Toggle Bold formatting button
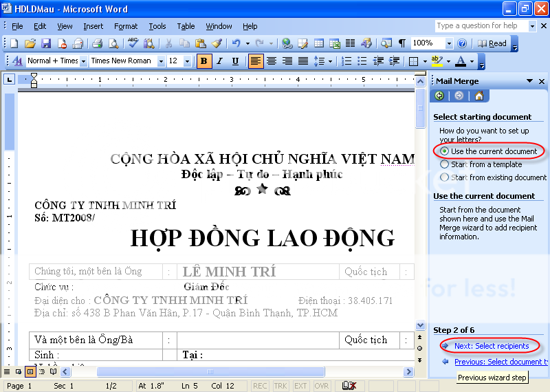The image size is (550, 392). [x=203, y=61]
